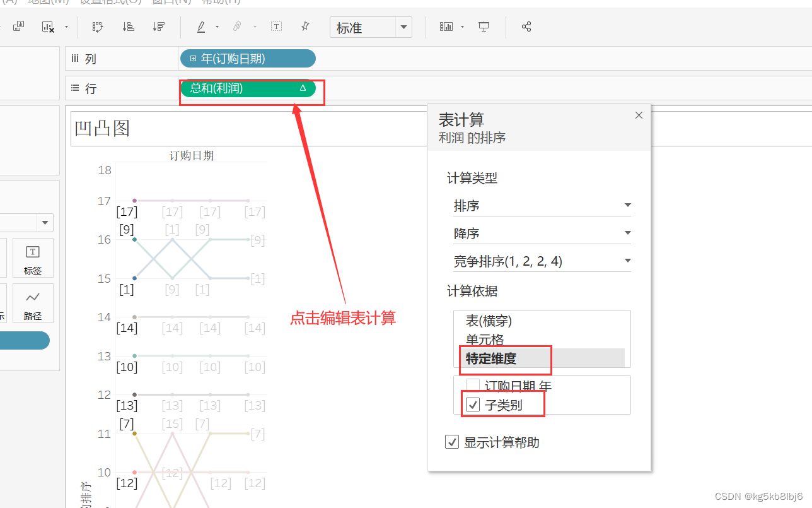
Task: Open the mark type dropdown arrow
Action: (x=45, y=223)
